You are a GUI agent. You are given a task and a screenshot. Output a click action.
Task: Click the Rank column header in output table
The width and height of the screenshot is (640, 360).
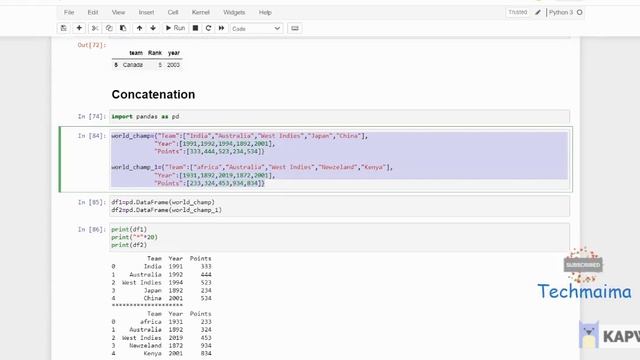click(155, 53)
